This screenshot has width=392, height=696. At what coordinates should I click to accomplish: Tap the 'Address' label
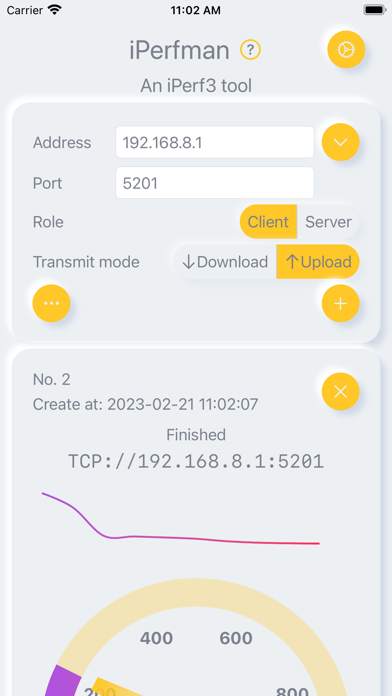[x=62, y=142]
